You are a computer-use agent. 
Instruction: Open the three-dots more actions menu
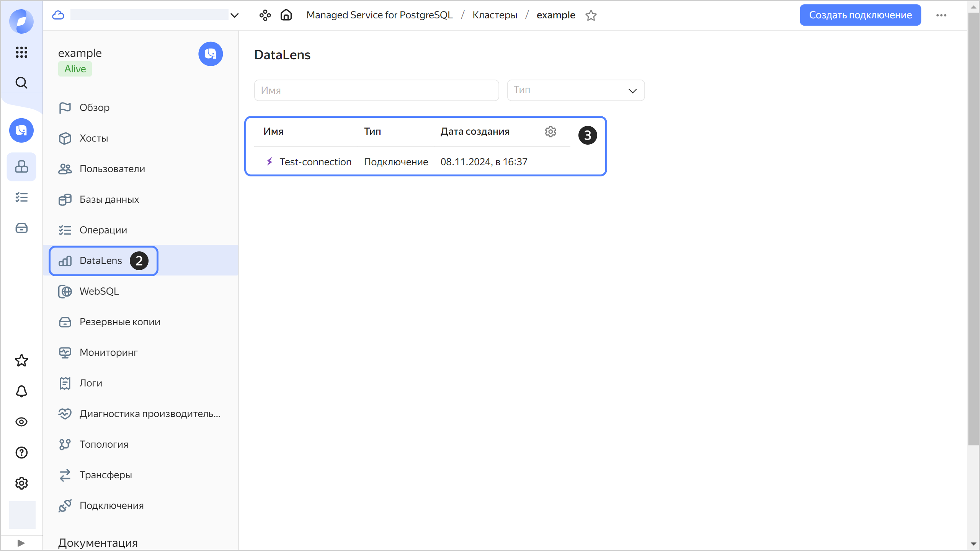[x=941, y=15]
